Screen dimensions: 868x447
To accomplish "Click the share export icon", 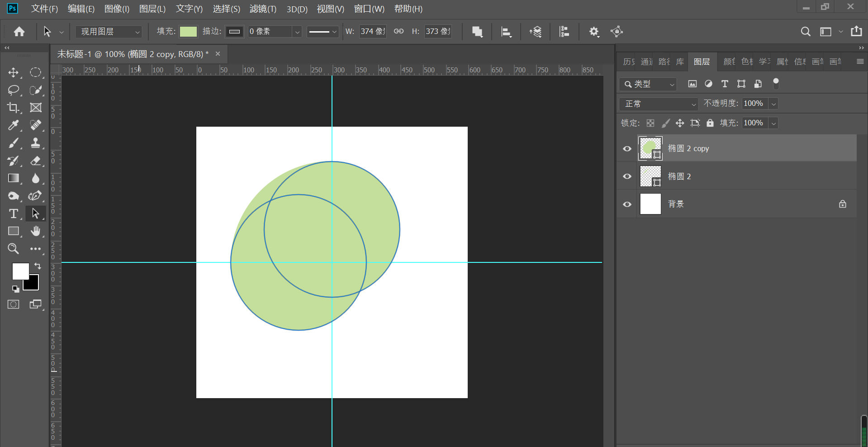I will pos(856,31).
